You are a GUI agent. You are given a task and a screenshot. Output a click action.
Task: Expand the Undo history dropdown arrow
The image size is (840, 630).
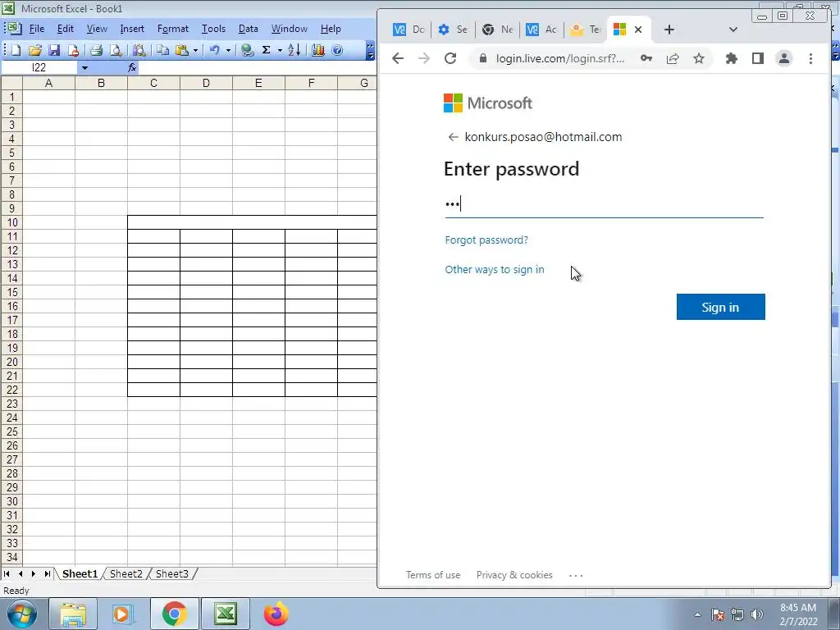(x=228, y=50)
